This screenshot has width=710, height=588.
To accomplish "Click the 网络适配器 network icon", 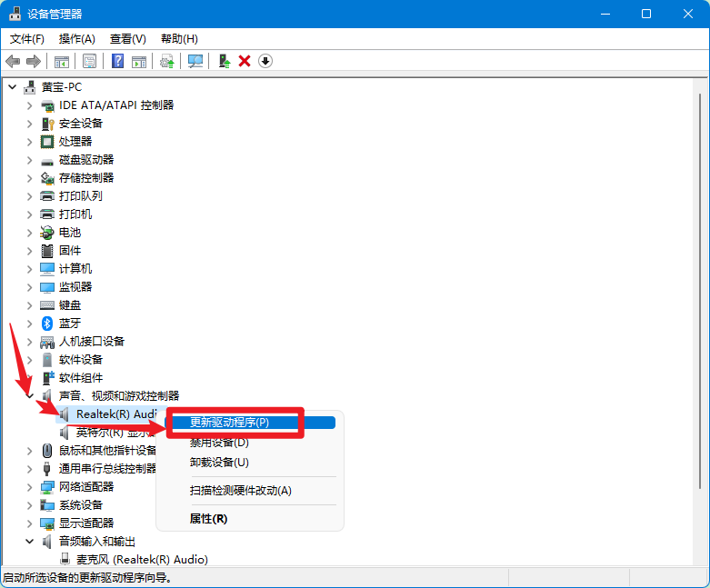I will point(47,487).
